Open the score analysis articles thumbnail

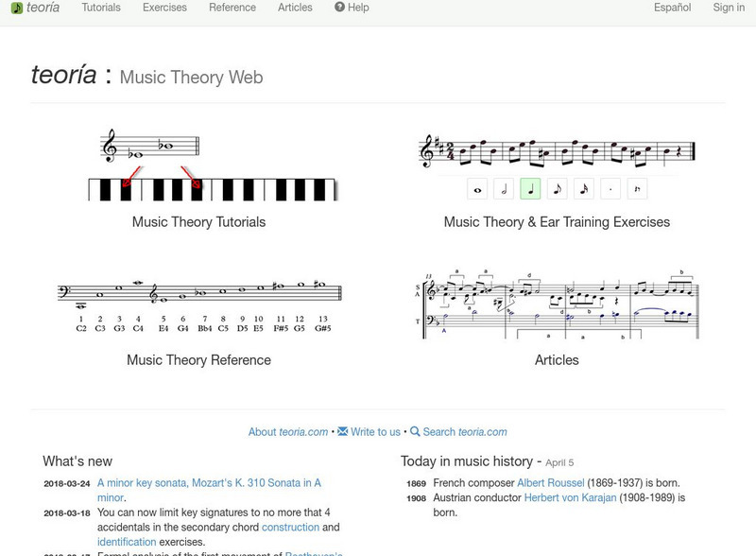click(x=557, y=304)
